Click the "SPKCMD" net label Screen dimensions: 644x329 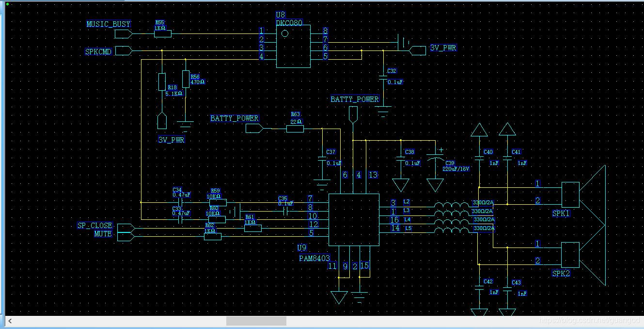[x=98, y=51]
